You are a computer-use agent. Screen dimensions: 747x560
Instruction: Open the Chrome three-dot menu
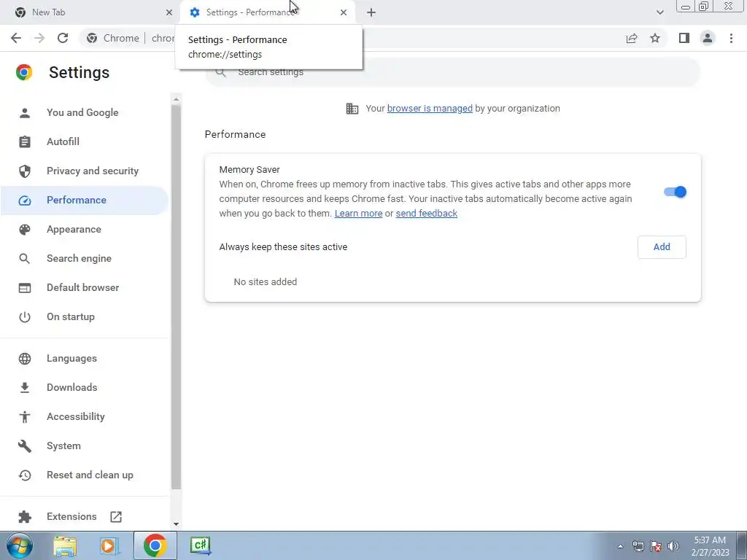731,38
